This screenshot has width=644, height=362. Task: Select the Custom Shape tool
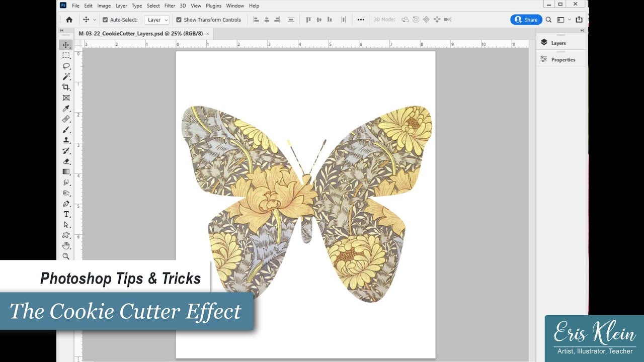(66, 235)
